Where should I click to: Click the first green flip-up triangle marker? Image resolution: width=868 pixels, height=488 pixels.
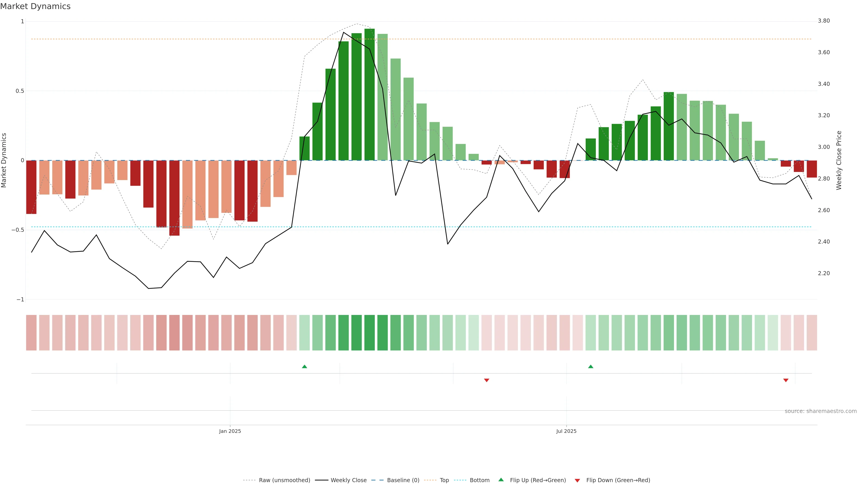pos(304,366)
